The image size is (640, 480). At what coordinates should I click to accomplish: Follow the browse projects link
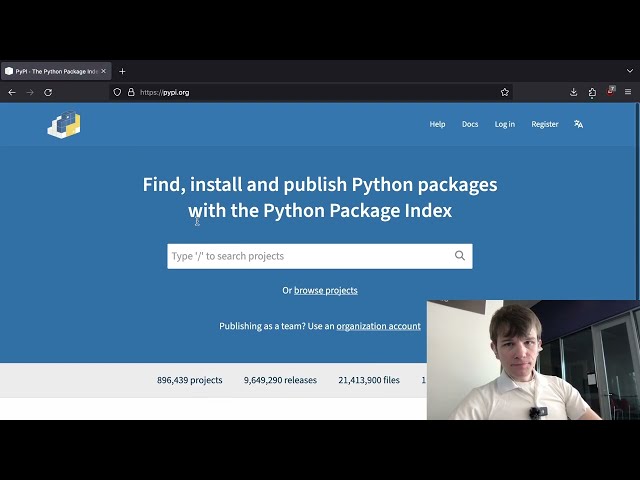point(326,290)
